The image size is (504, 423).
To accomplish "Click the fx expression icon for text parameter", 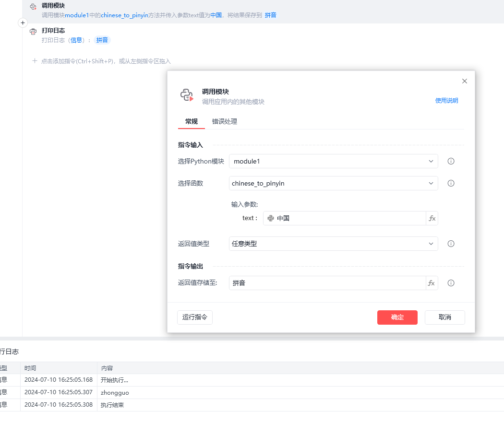I will coord(432,218).
